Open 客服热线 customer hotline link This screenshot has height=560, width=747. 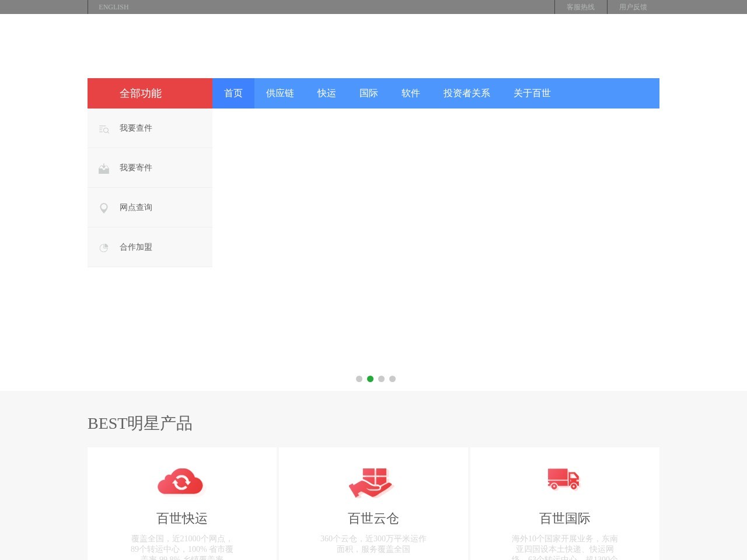tap(581, 7)
